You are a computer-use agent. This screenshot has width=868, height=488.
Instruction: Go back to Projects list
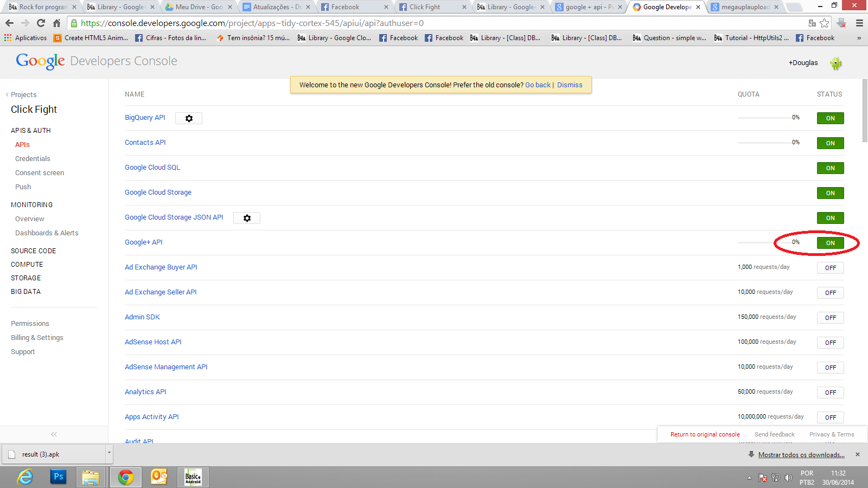click(x=21, y=95)
